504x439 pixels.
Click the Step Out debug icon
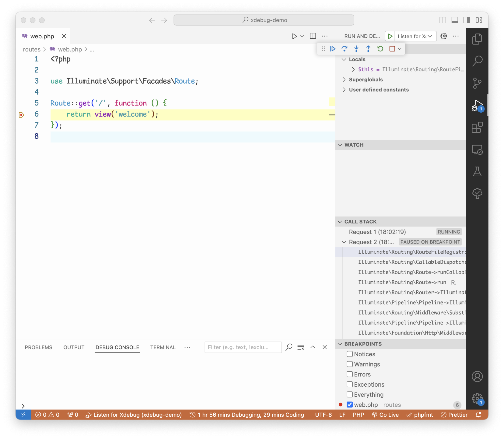368,49
